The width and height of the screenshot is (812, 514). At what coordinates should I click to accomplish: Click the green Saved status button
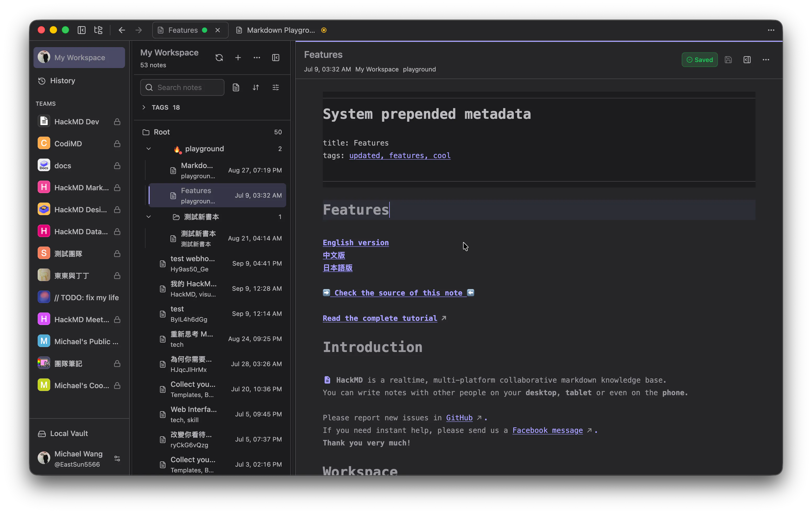(x=700, y=60)
